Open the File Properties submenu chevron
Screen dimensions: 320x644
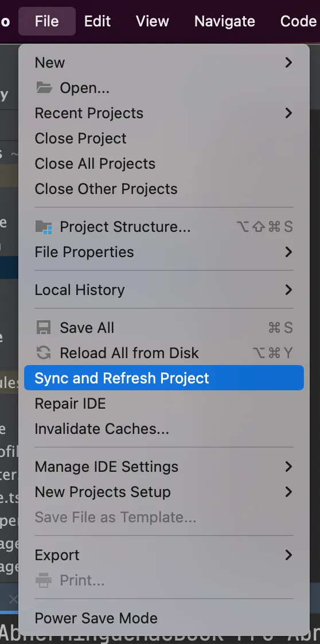click(x=289, y=252)
